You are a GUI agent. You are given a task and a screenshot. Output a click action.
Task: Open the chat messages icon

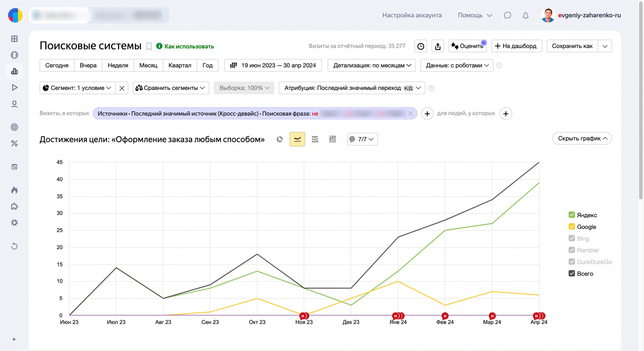(508, 15)
